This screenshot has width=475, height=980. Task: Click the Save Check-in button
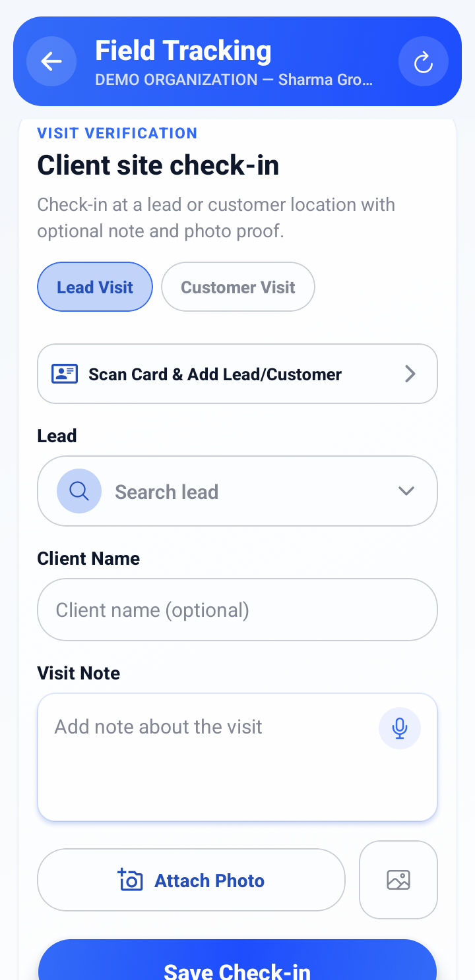[237, 960]
